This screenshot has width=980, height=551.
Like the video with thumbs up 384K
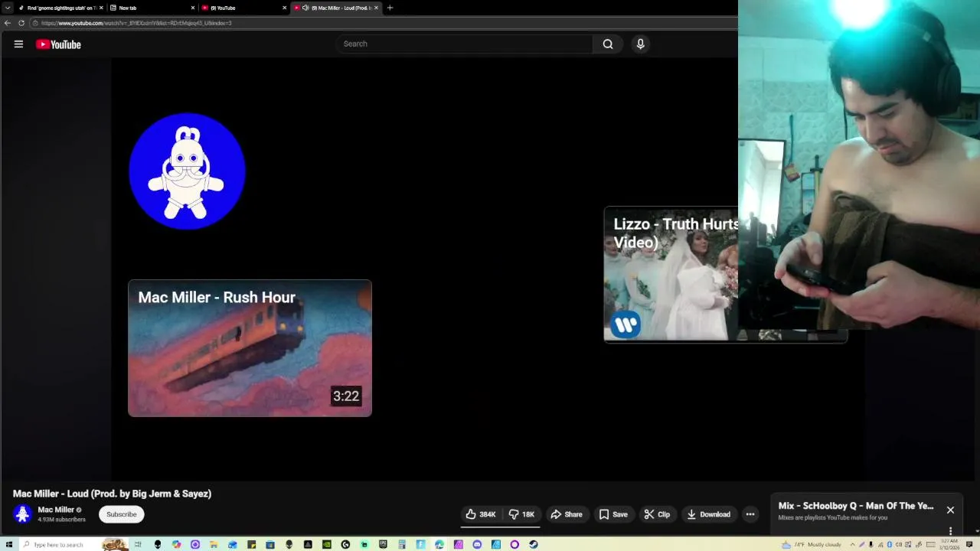click(x=481, y=514)
